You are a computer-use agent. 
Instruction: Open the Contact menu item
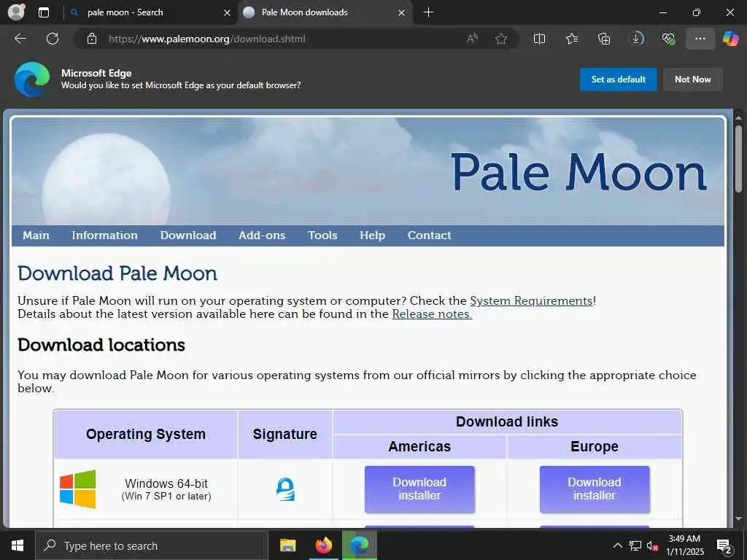[429, 236]
